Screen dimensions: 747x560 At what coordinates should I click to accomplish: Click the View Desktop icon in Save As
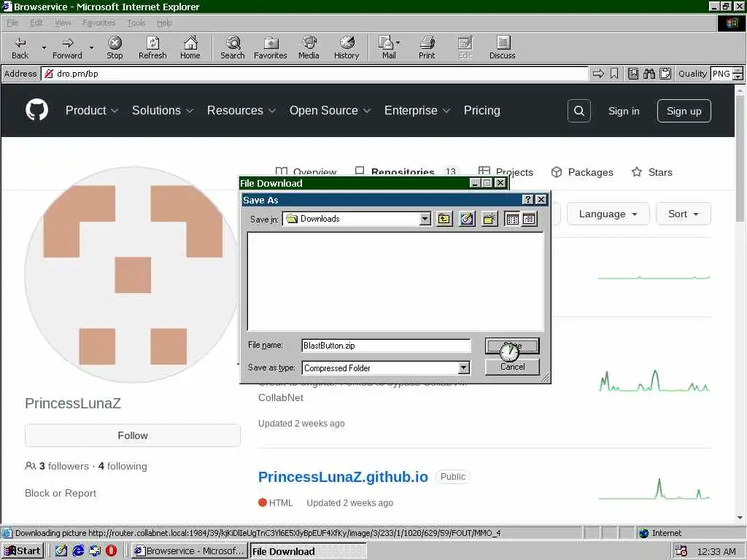(467, 219)
